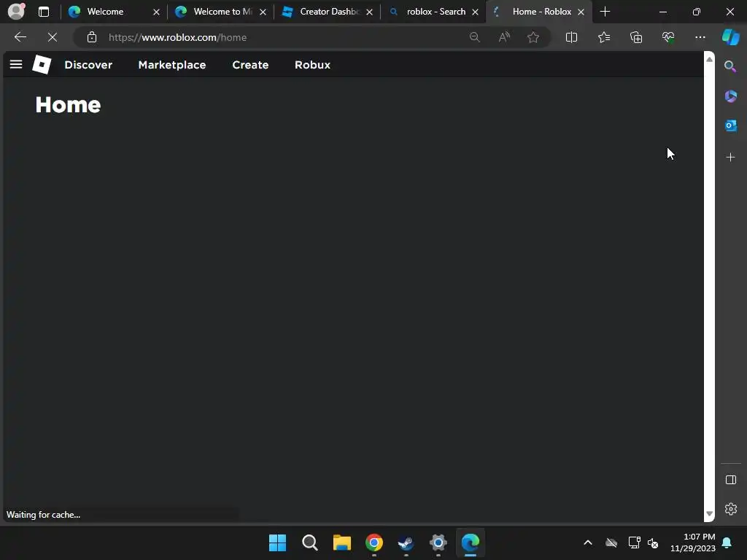Screen dimensions: 747x560
Task: Open Steam from the taskbar
Action: pyautogui.click(x=406, y=542)
